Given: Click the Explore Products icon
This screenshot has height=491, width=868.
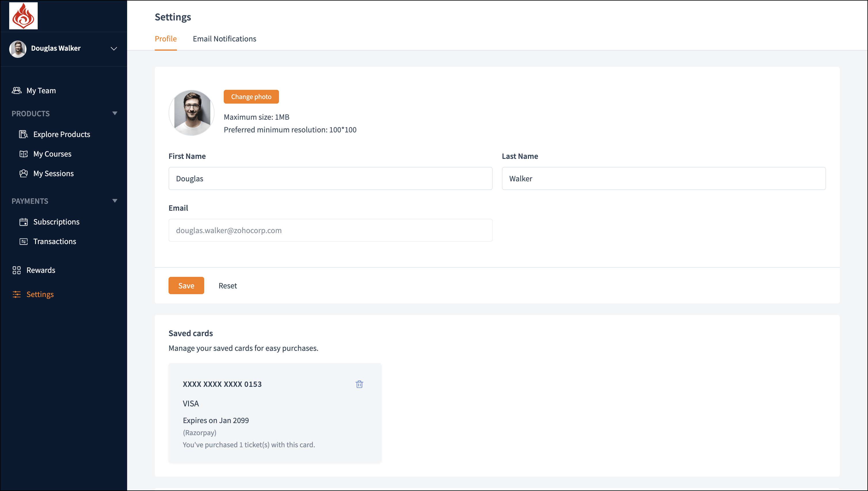Looking at the screenshot, I should pos(23,134).
